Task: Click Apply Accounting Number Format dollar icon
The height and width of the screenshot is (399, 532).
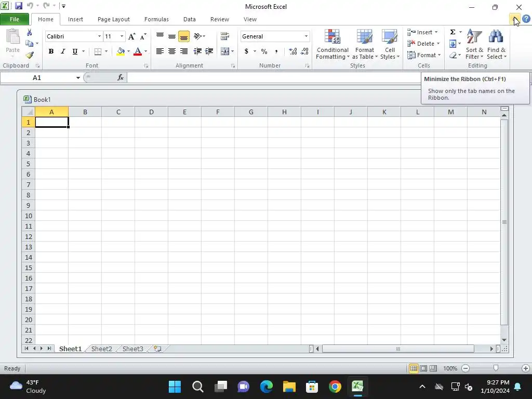Action: point(246,51)
